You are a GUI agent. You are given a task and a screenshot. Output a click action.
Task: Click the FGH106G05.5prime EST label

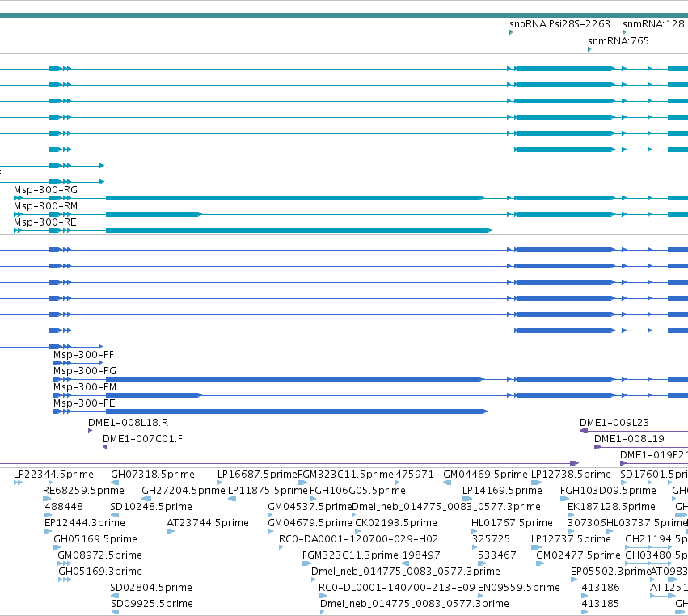tap(357, 491)
